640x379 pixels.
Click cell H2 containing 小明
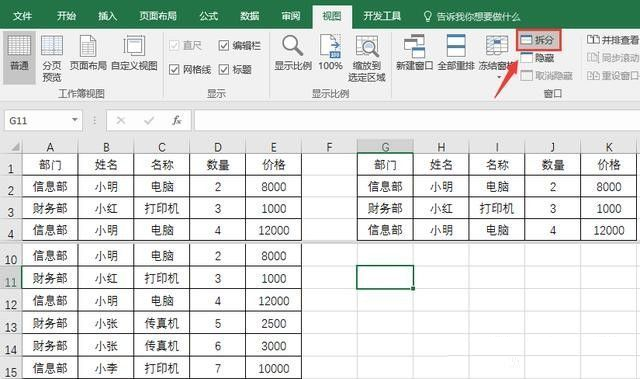[x=441, y=186]
